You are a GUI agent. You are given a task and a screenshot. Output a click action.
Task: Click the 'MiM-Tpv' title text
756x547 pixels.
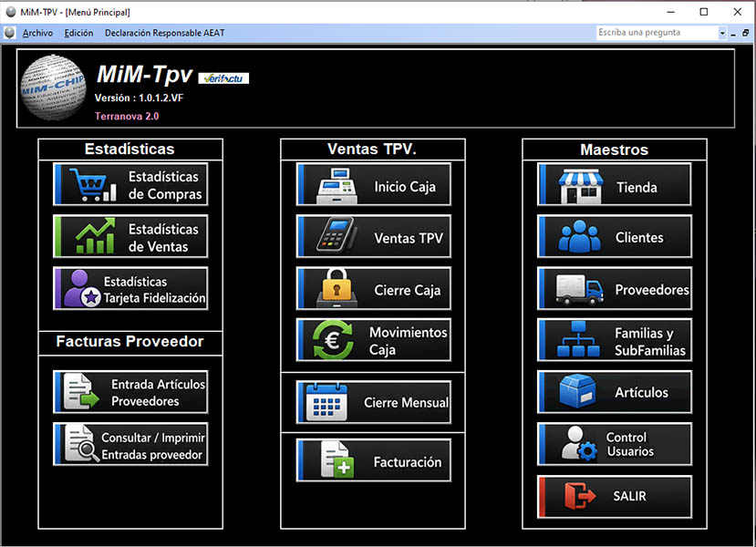(145, 74)
